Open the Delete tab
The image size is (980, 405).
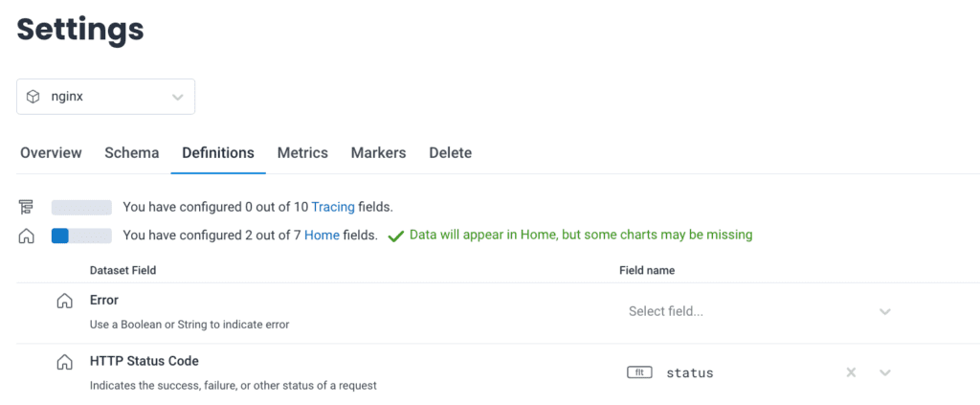(x=450, y=153)
